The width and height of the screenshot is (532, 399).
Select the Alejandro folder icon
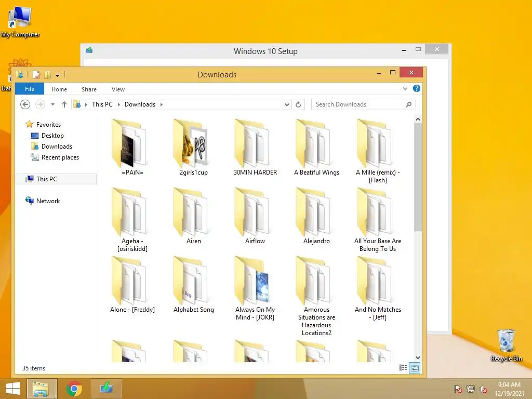coord(313,211)
